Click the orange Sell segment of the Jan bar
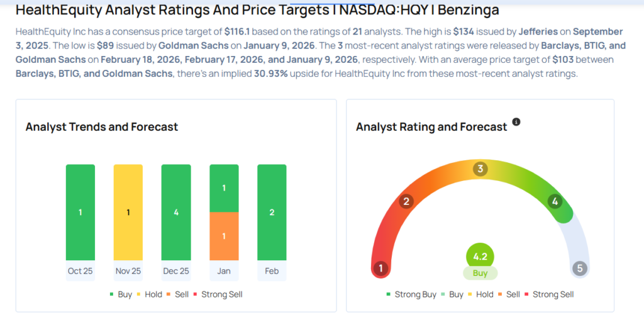 (224, 236)
